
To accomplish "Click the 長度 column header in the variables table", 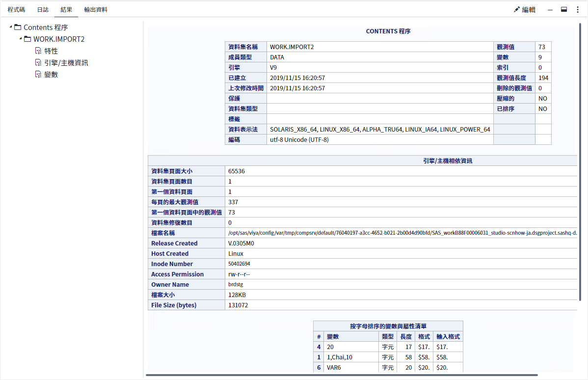I will 406,337.
